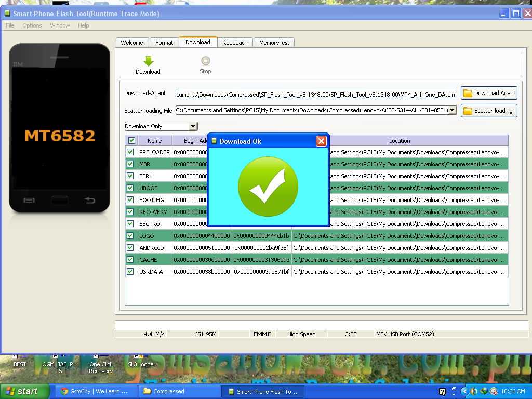Viewport: 532px width, 399px height.
Task: Uncheck the PRELOADER partition checkbox
Action: [130, 152]
